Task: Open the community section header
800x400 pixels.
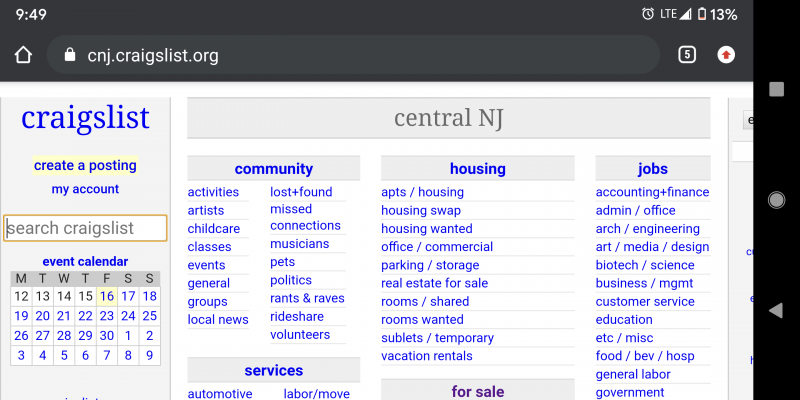Action: tap(273, 168)
